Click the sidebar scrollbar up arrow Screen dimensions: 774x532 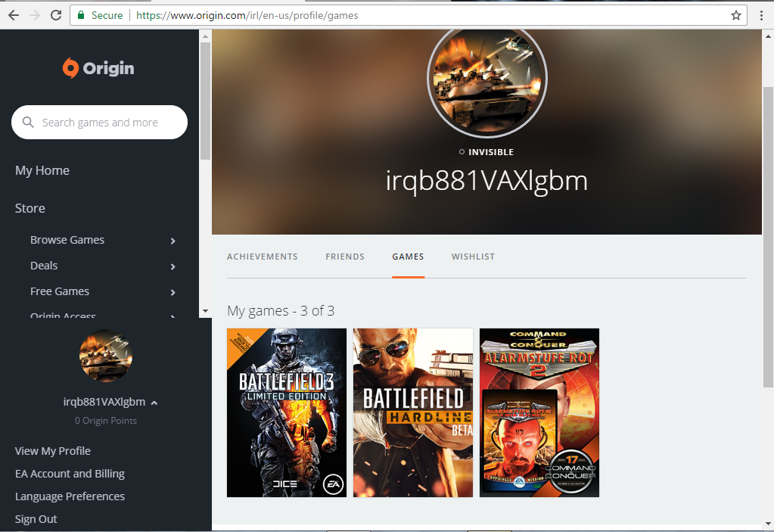click(x=205, y=36)
